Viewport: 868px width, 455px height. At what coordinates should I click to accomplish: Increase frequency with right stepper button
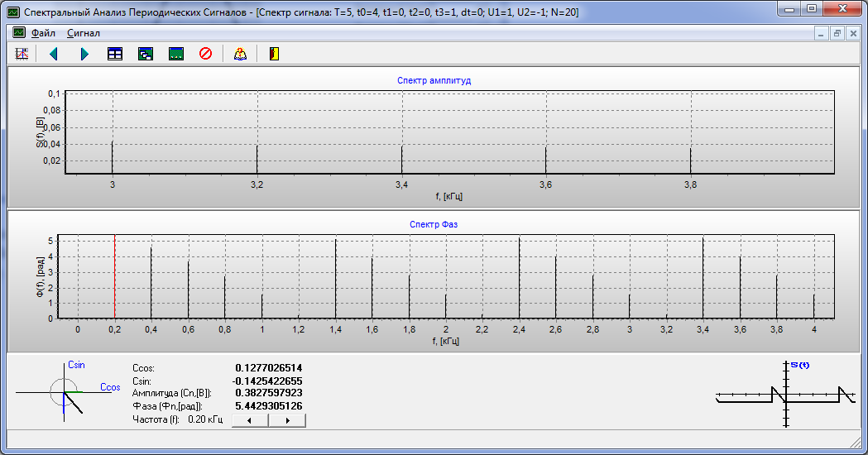[287, 420]
